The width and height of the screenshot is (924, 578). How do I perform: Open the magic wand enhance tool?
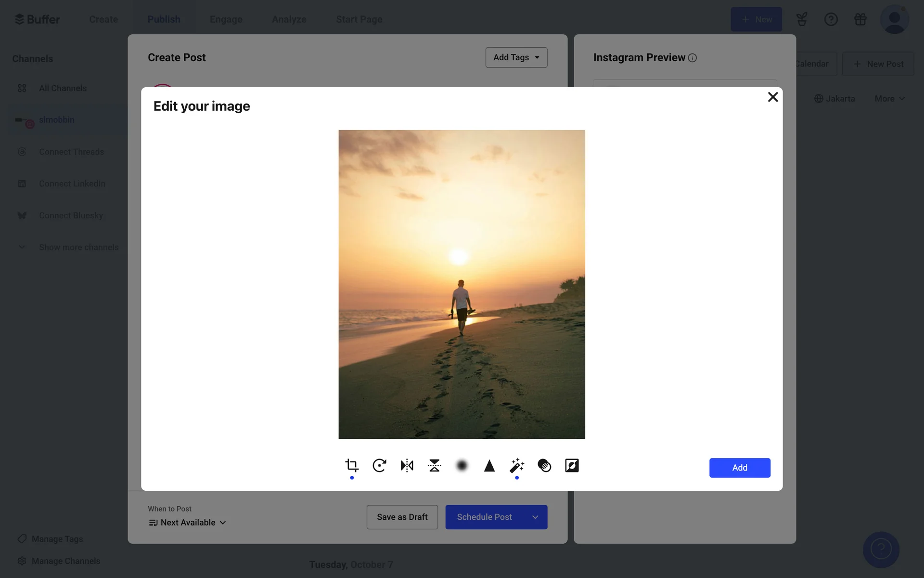(516, 465)
